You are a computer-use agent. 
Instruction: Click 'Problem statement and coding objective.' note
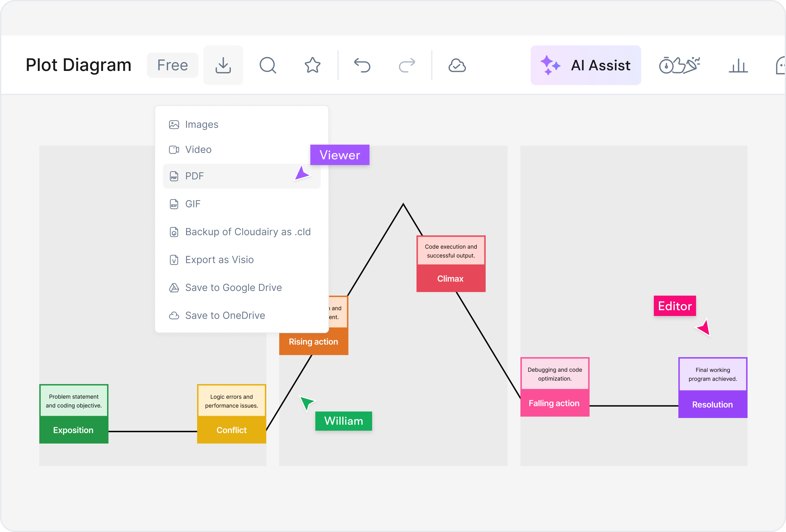pyautogui.click(x=74, y=401)
